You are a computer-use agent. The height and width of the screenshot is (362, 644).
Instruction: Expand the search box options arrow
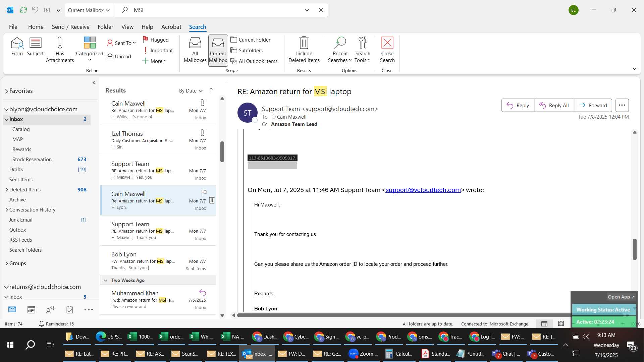tap(307, 10)
